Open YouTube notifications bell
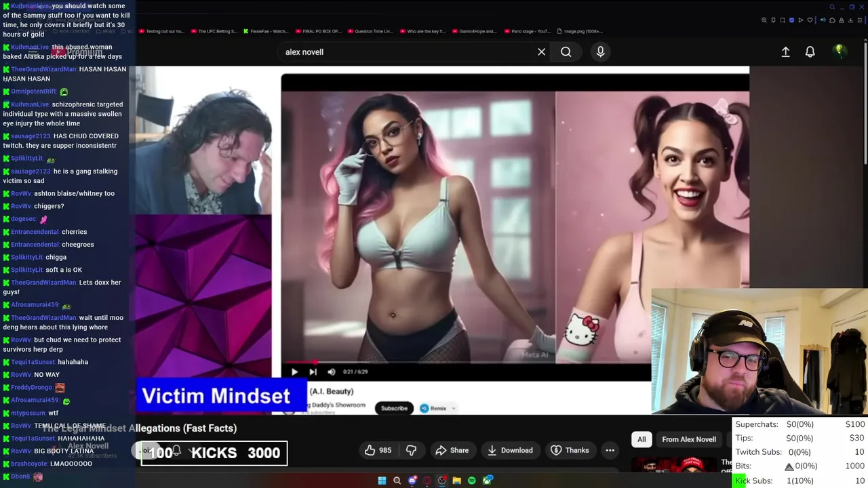 click(x=810, y=52)
